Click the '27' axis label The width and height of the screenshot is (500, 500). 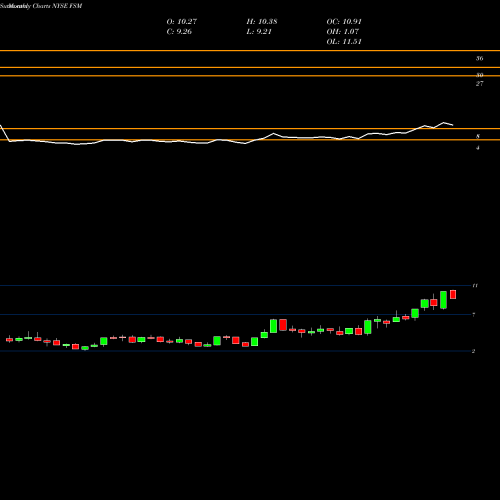tap(479, 84)
